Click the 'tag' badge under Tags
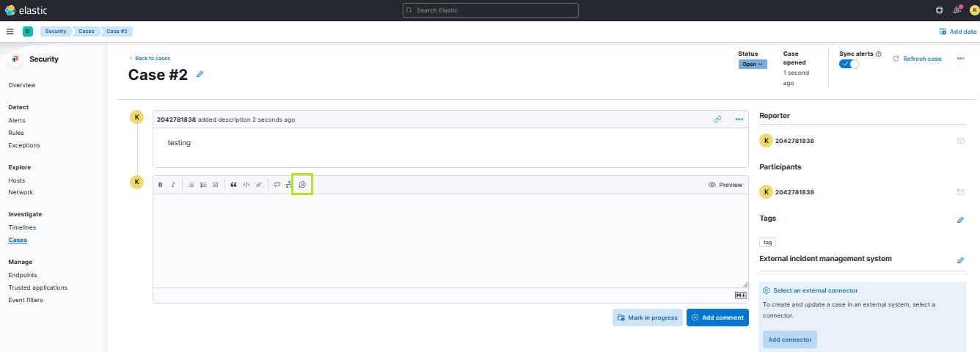 tap(767, 242)
